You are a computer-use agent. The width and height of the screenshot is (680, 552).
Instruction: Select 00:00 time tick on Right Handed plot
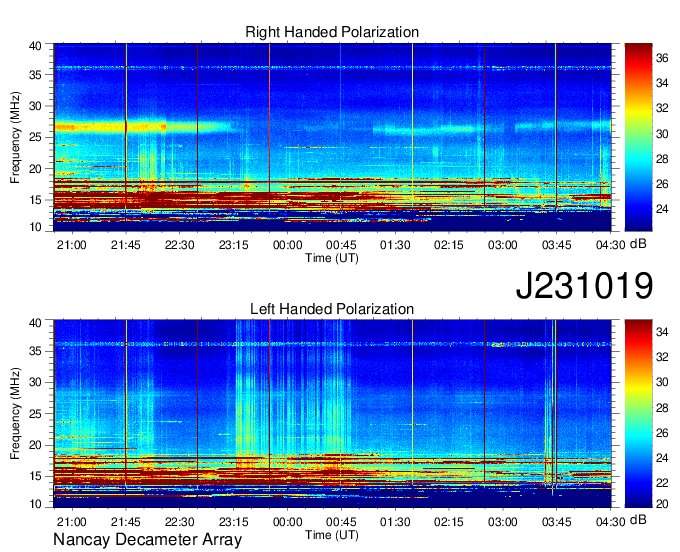(288, 245)
